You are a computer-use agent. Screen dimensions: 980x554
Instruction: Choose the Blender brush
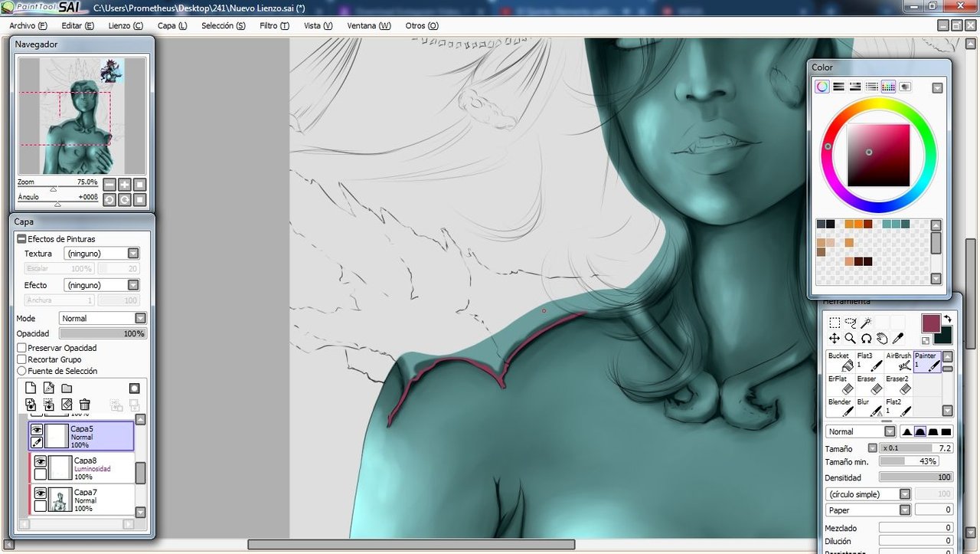click(x=841, y=407)
